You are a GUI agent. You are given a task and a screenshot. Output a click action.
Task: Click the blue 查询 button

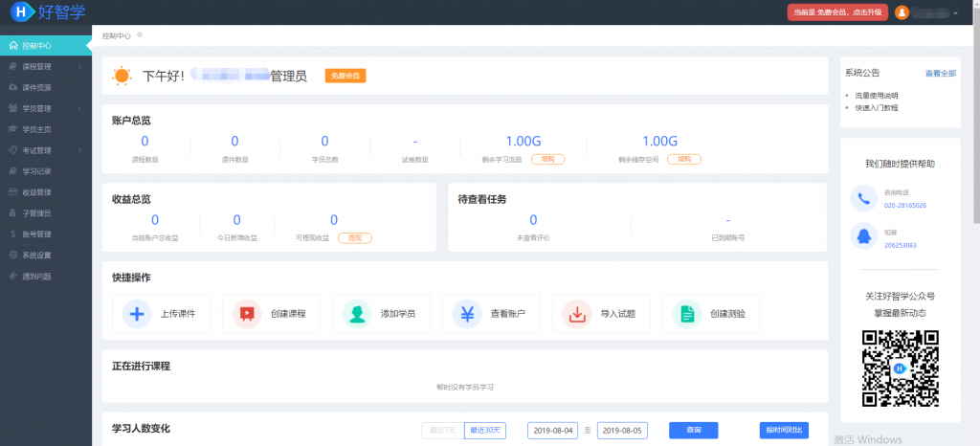693,431
